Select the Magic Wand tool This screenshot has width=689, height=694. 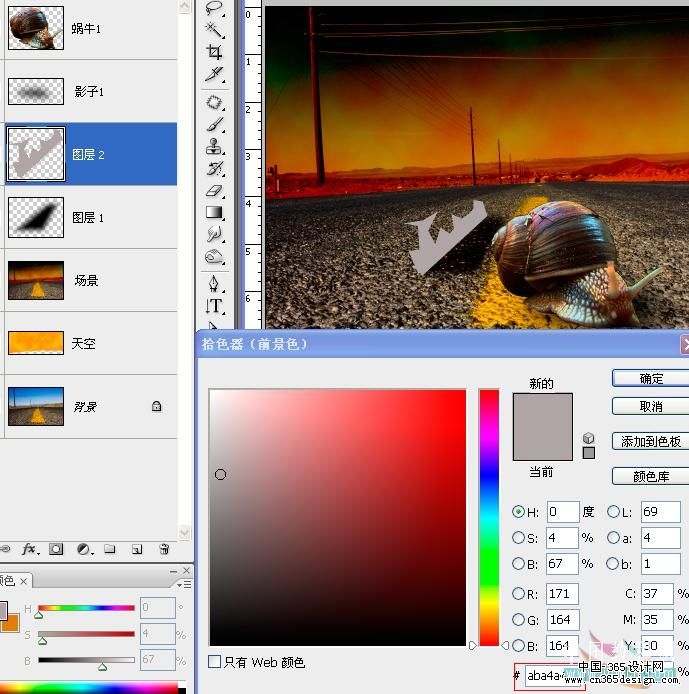click(x=215, y=30)
